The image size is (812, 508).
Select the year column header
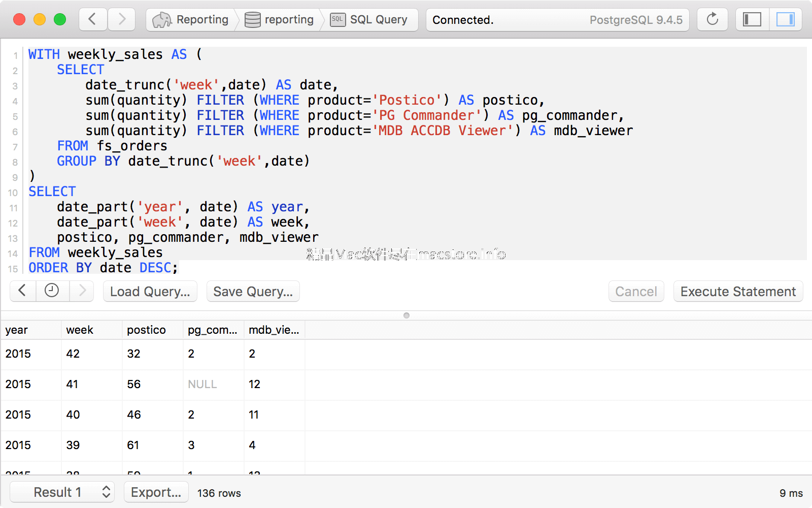click(30, 330)
